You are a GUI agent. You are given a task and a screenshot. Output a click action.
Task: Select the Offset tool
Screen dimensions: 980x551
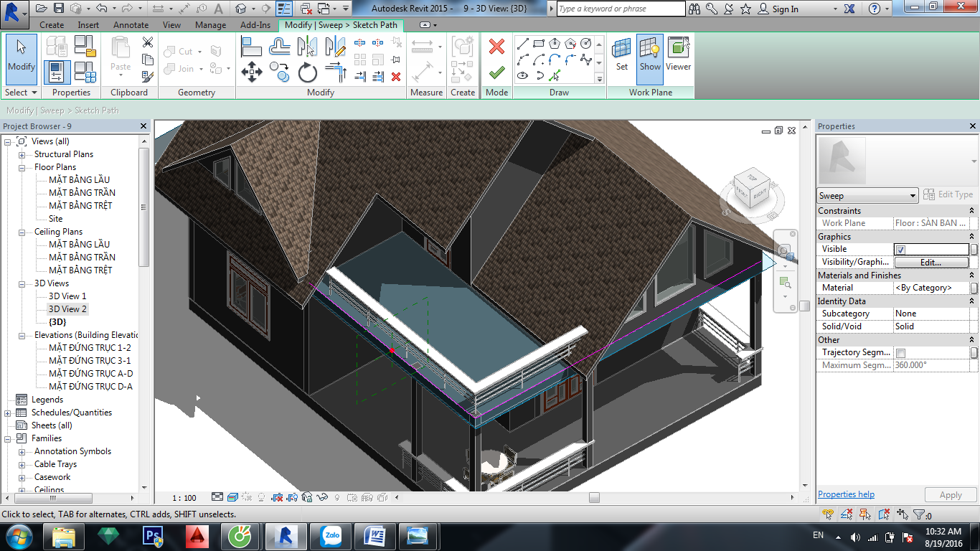point(279,47)
